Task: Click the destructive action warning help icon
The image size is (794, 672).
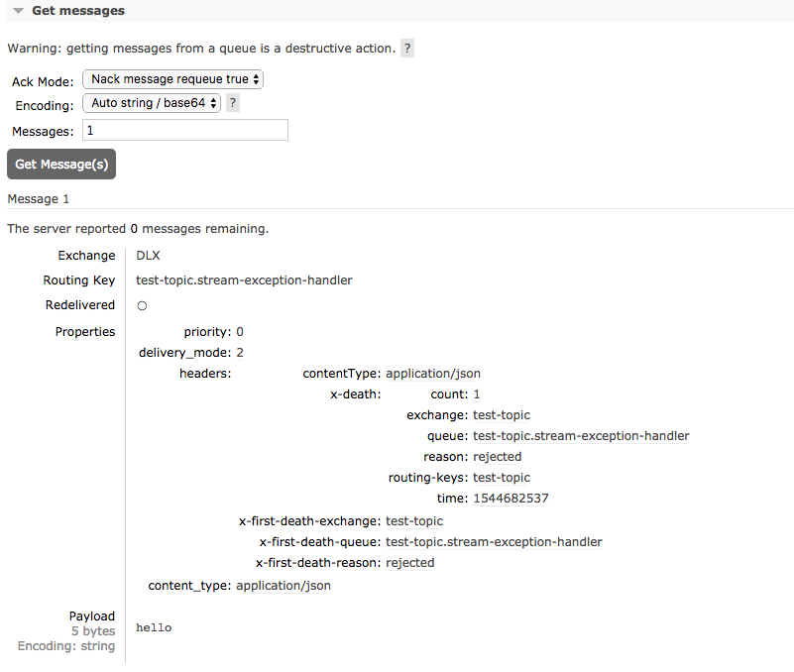Action: 406,47
